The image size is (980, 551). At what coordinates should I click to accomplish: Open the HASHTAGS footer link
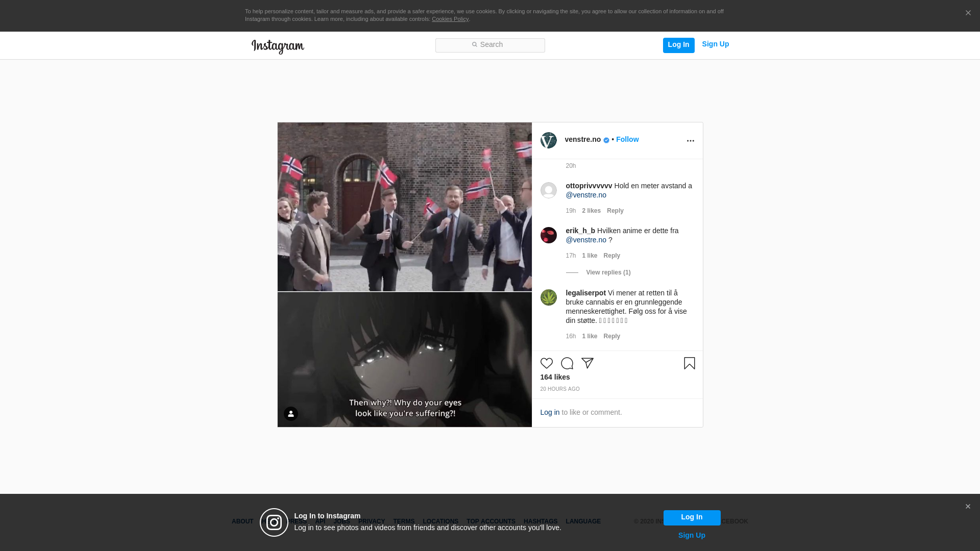coord(541,521)
